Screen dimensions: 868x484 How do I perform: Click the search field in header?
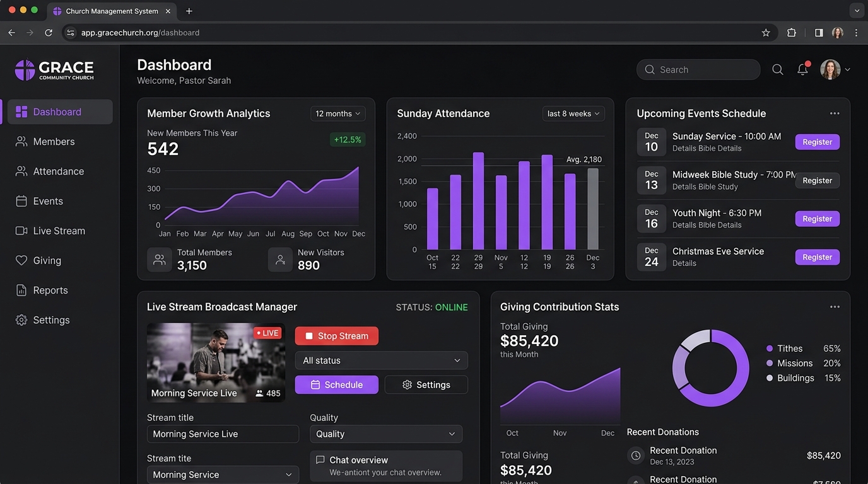[x=698, y=69]
